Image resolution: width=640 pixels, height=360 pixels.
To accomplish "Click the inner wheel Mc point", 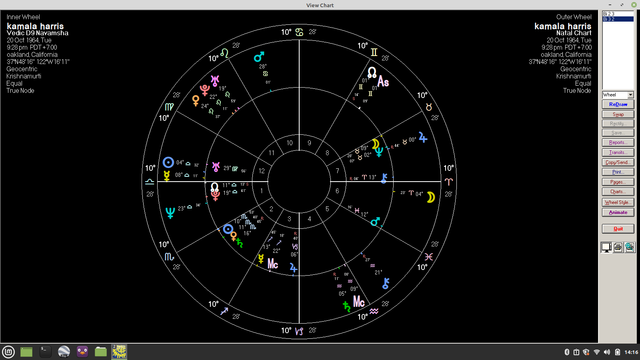I will [x=273, y=264].
